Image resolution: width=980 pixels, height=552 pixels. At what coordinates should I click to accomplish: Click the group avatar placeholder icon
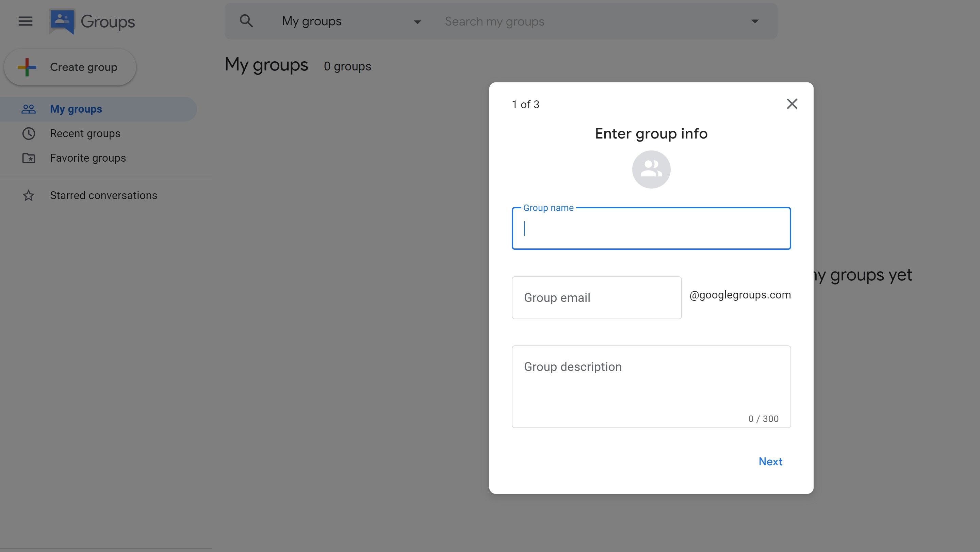click(x=651, y=169)
